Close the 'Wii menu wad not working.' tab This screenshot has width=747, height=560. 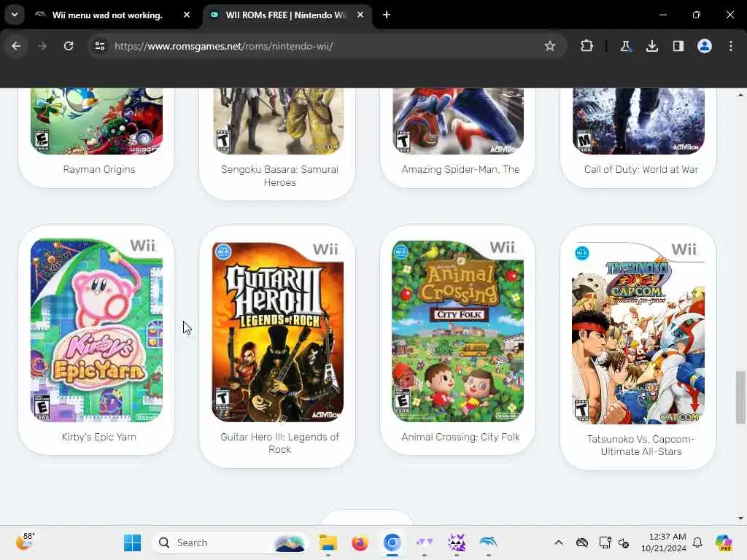(187, 15)
